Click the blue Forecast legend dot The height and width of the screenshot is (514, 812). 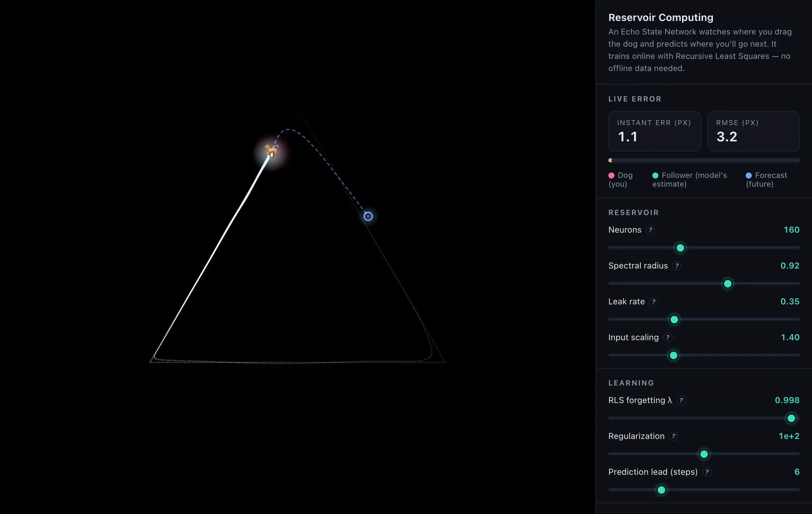pos(749,176)
